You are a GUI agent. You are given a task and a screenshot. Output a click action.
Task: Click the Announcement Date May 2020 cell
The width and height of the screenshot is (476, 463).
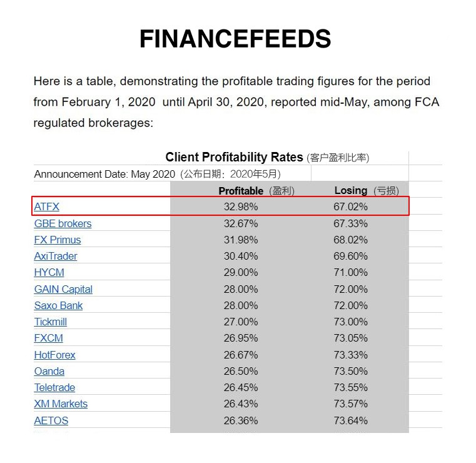157,174
